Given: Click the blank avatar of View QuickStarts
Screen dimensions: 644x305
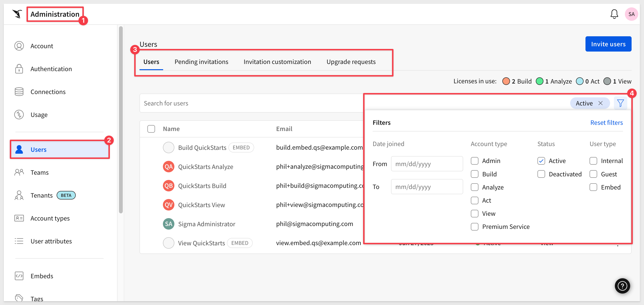Looking at the screenshot, I should click(x=168, y=243).
